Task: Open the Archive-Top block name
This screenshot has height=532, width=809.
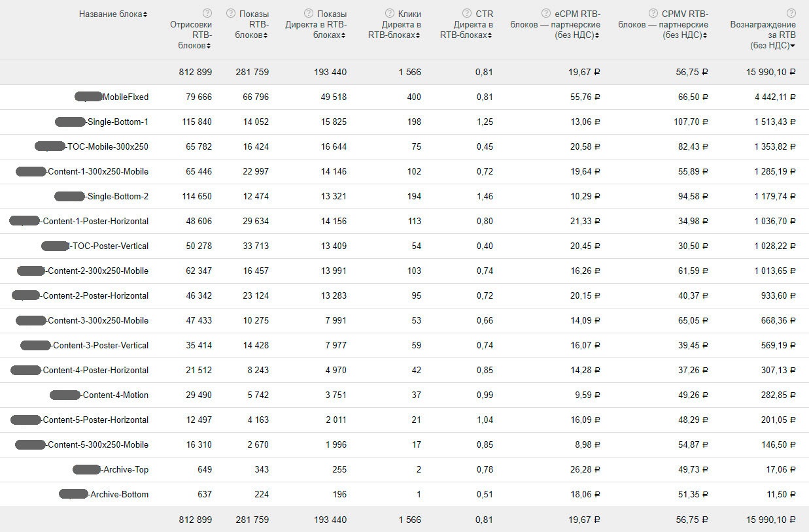Action: 124,469
